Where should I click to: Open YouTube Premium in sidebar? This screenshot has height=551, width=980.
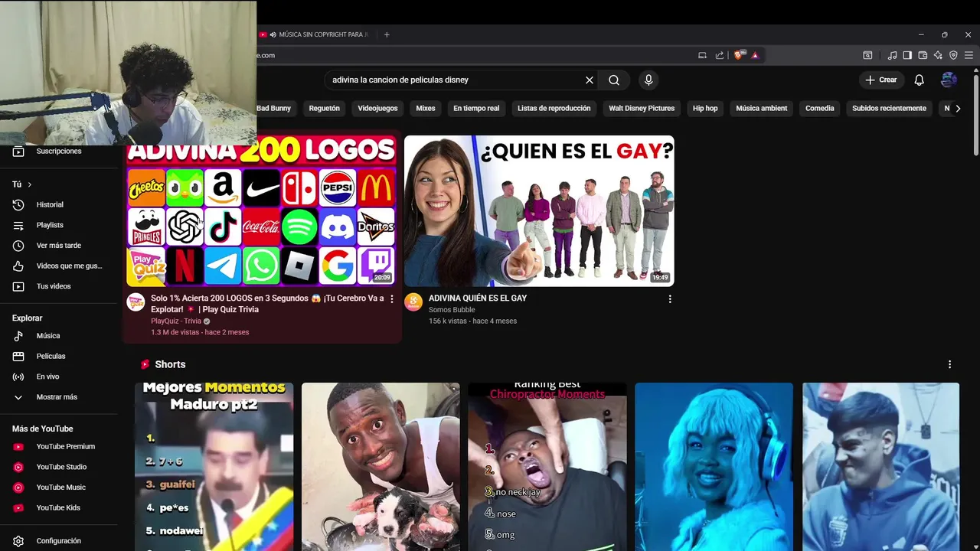[x=59, y=446]
